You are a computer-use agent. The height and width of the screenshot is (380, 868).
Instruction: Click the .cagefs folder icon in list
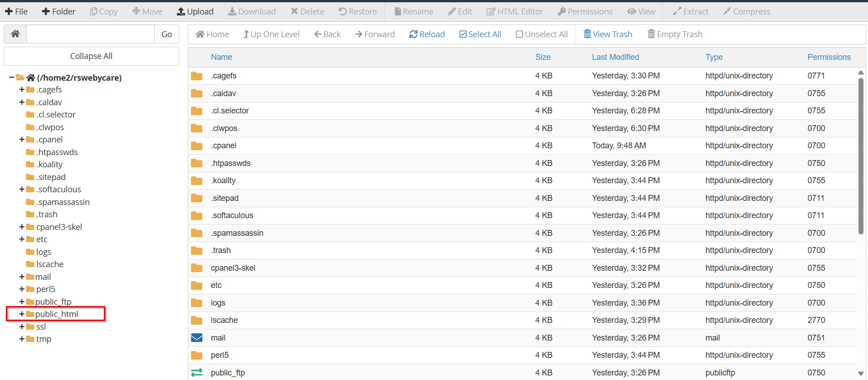(x=196, y=76)
